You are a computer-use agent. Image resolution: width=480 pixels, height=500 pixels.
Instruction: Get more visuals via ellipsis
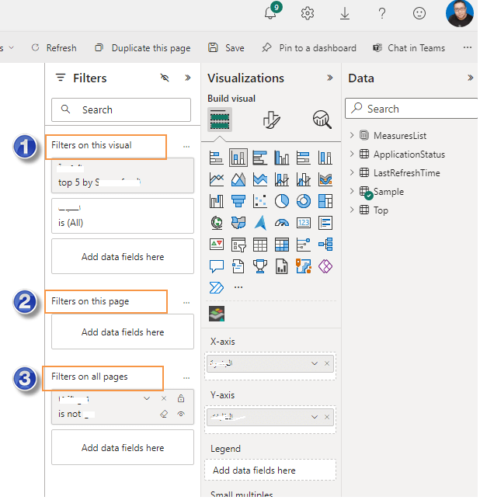coord(238,287)
